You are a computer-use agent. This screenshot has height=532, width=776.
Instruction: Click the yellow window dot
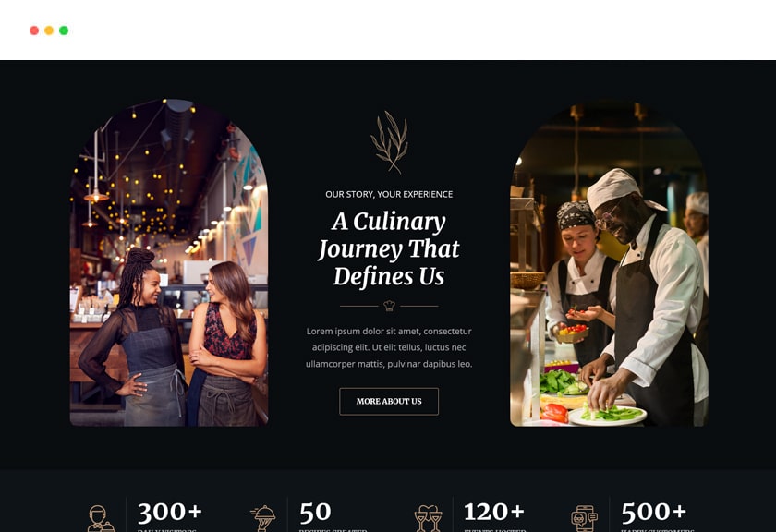49,30
